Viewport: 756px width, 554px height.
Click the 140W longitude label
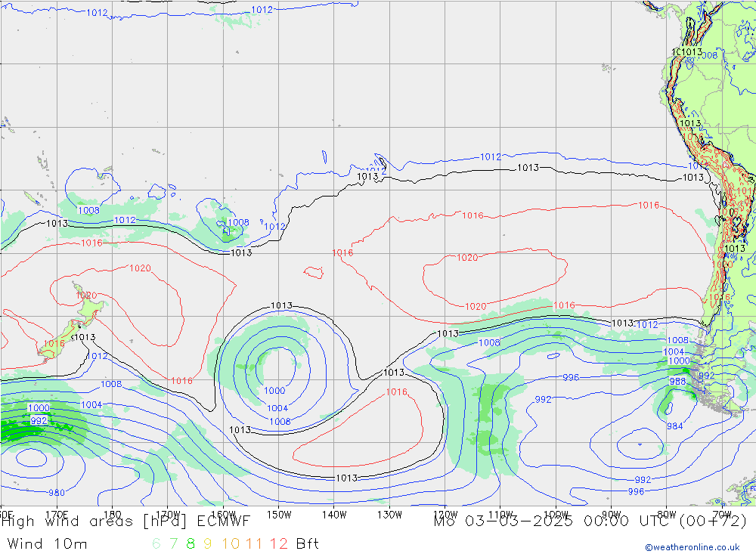tap(334, 515)
